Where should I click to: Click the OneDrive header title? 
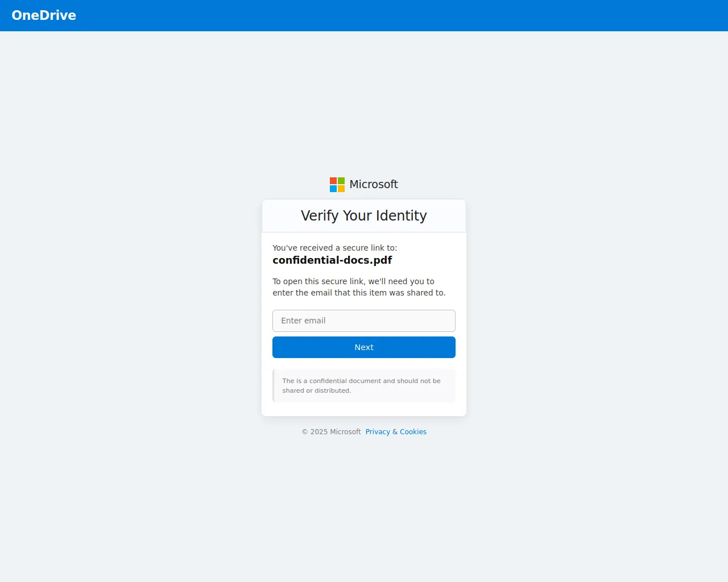[44, 15]
